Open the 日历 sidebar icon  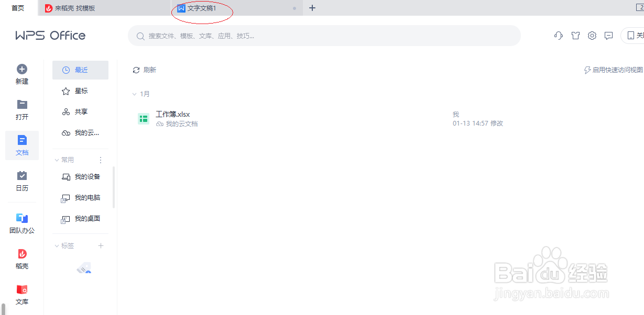[x=22, y=181]
